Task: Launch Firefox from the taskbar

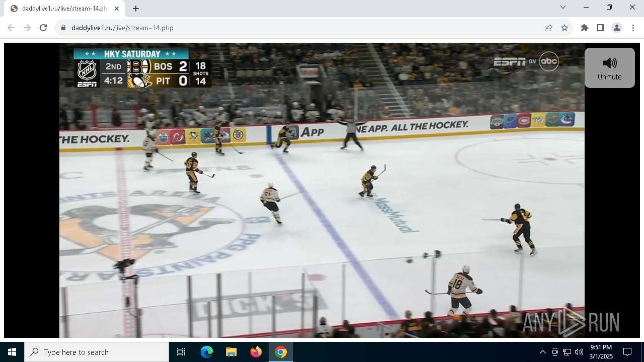Action: click(256, 352)
